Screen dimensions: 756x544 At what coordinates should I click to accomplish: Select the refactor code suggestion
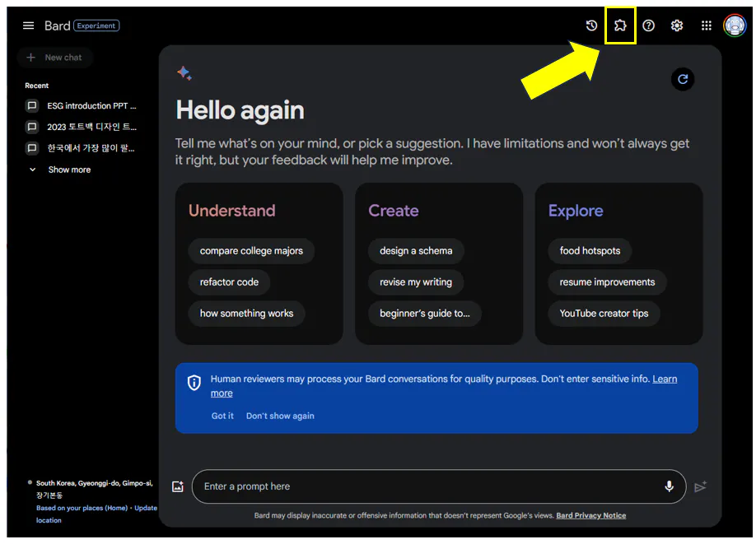point(229,282)
